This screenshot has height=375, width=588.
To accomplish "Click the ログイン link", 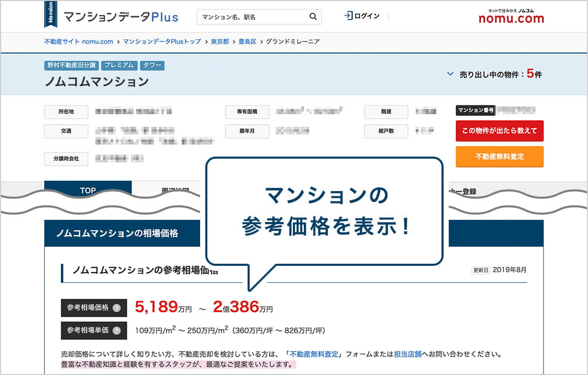I will pyautogui.click(x=366, y=16).
